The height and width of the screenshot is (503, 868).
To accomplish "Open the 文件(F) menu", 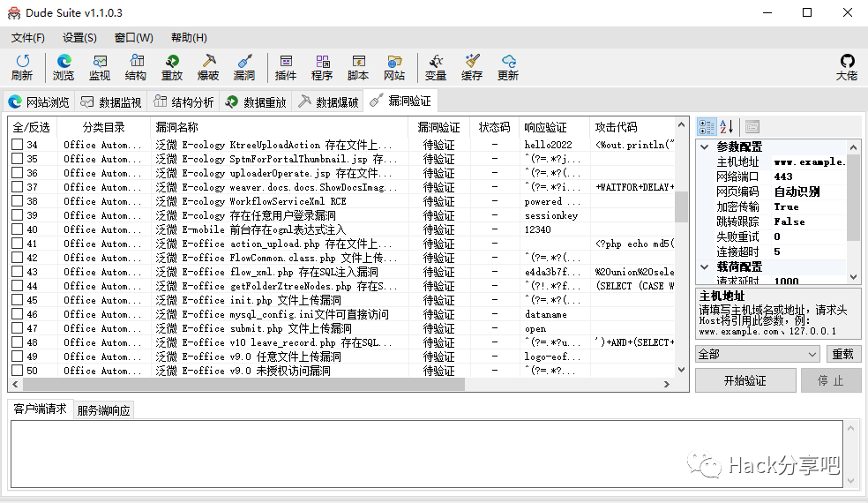I will 27,38.
